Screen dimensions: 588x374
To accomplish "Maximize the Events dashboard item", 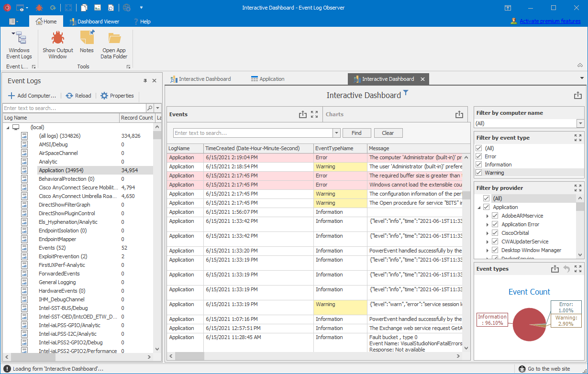I will pyautogui.click(x=314, y=114).
